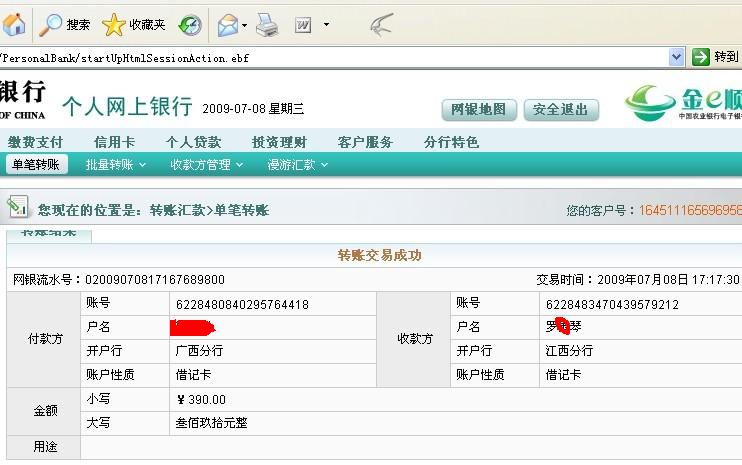Click payer account number 6228480840295764418

point(242,304)
